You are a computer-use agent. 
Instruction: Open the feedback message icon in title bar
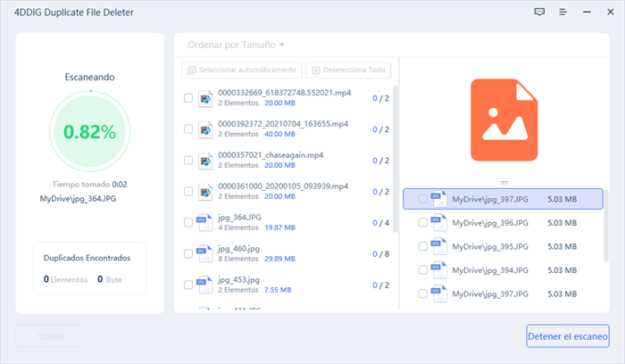coord(539,12)
